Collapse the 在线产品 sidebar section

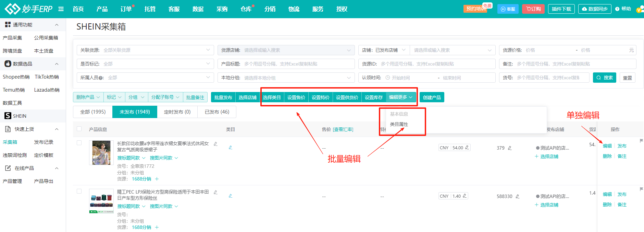tap(57, 168)
